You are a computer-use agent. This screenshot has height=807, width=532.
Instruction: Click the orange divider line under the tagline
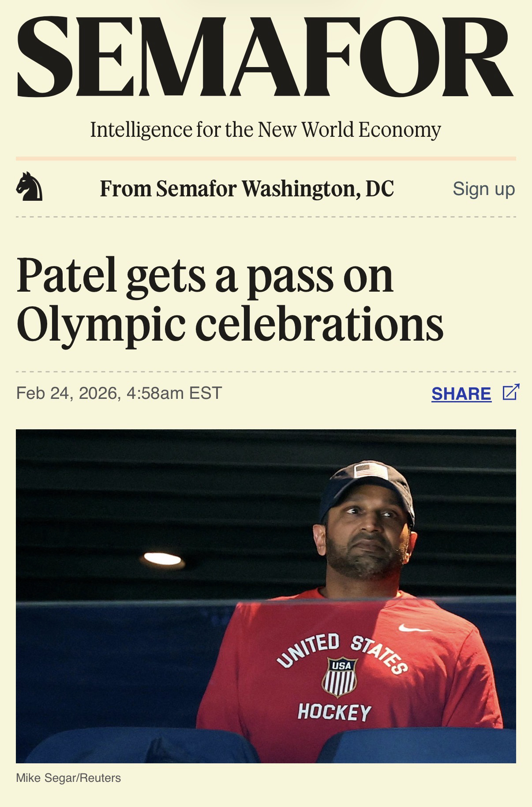coord(265,158)
